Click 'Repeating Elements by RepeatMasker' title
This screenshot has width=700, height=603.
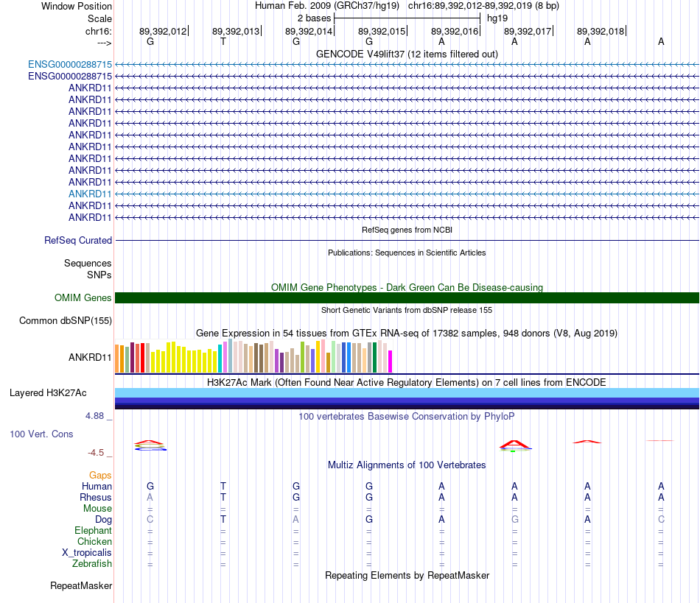407,575
